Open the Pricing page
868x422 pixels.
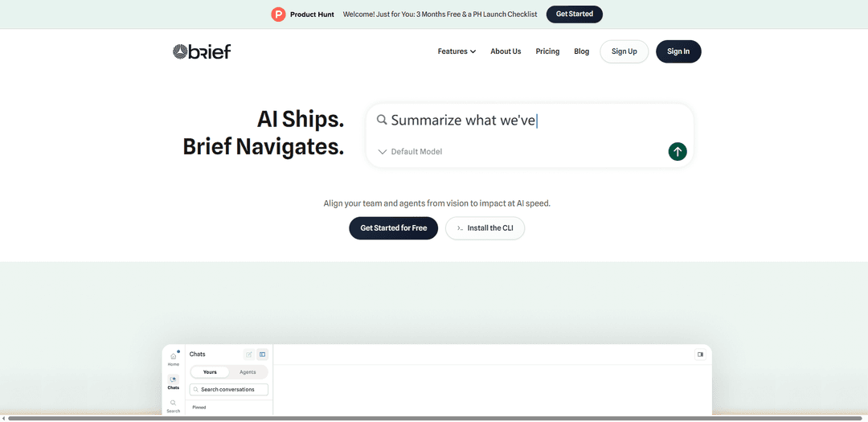(547, 51)
